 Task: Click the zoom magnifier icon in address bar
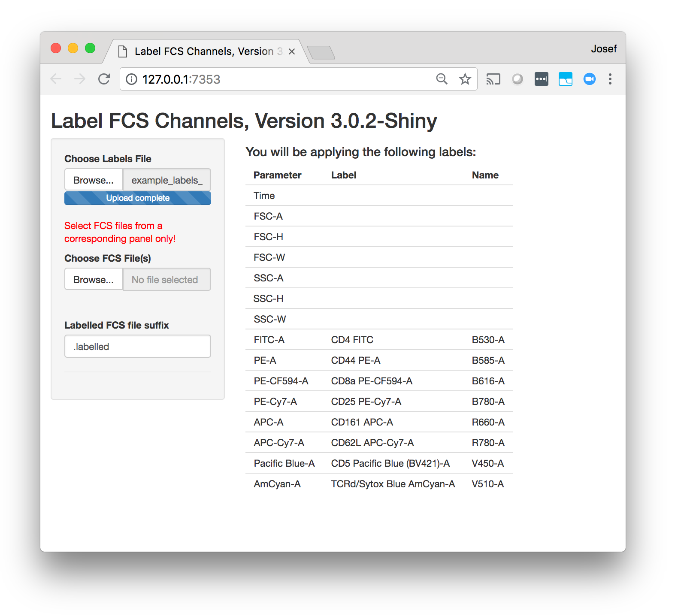tap(442, 79)
